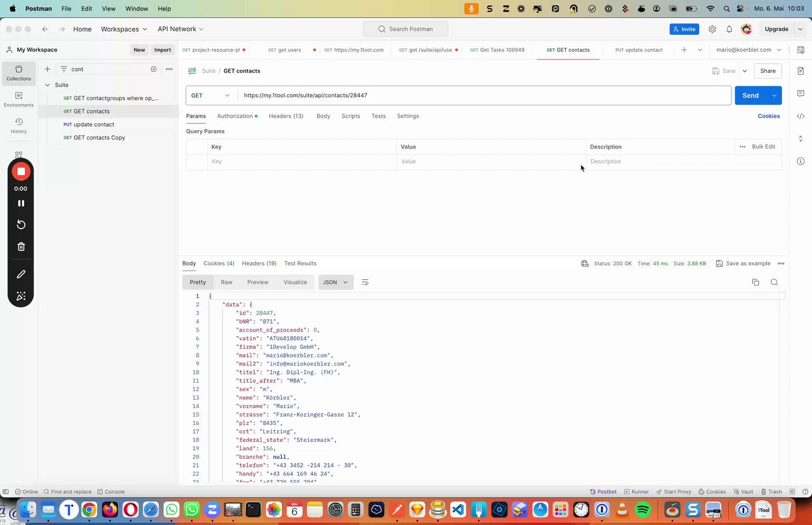
Task: Switch to the Authorization tab
Action: point(237,116)
